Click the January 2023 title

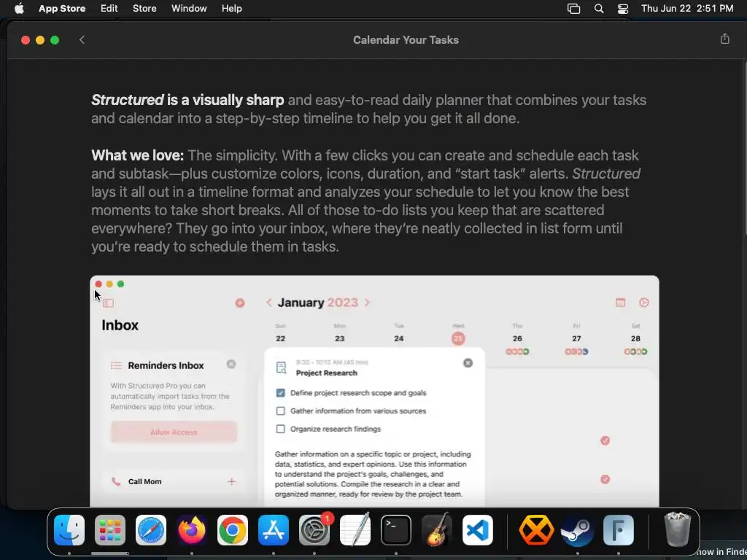click(318, 303)
